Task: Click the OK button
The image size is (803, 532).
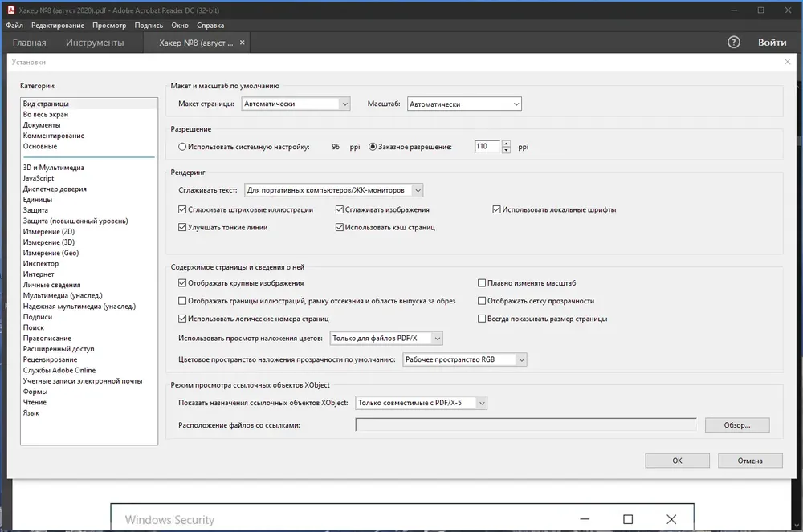Action: pyautogui.click(x=677, y=461)
